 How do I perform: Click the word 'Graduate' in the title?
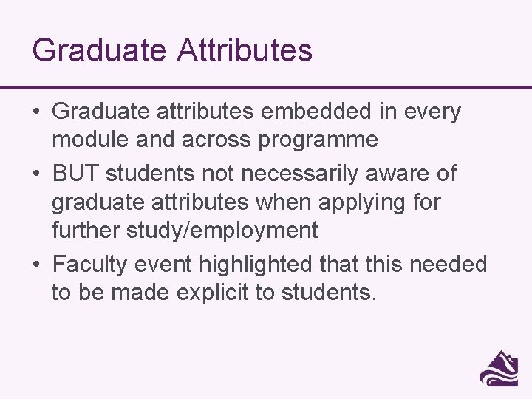click(99, 50)
